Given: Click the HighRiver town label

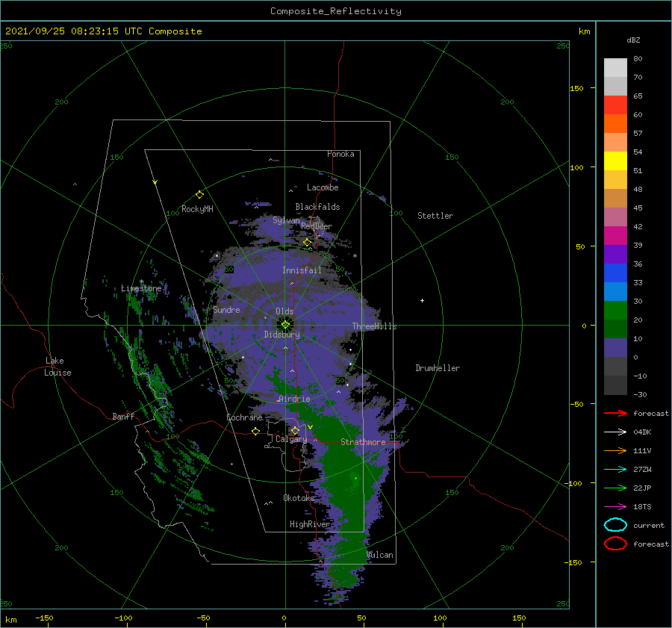Looking at the screenshot, I should click(309, 524).
